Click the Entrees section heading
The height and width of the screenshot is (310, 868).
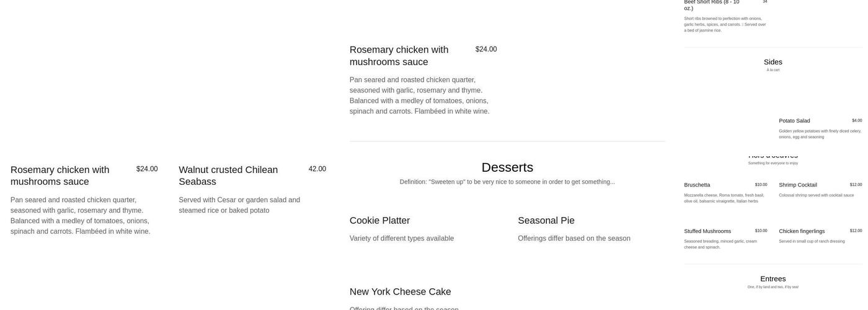click(x=773, y=279)
